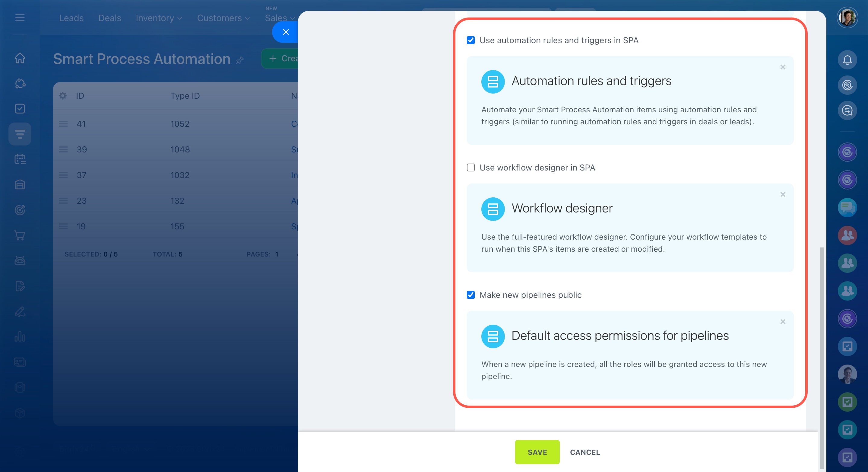Click the calendar icon in left sidebar

(x=20, y=159)
